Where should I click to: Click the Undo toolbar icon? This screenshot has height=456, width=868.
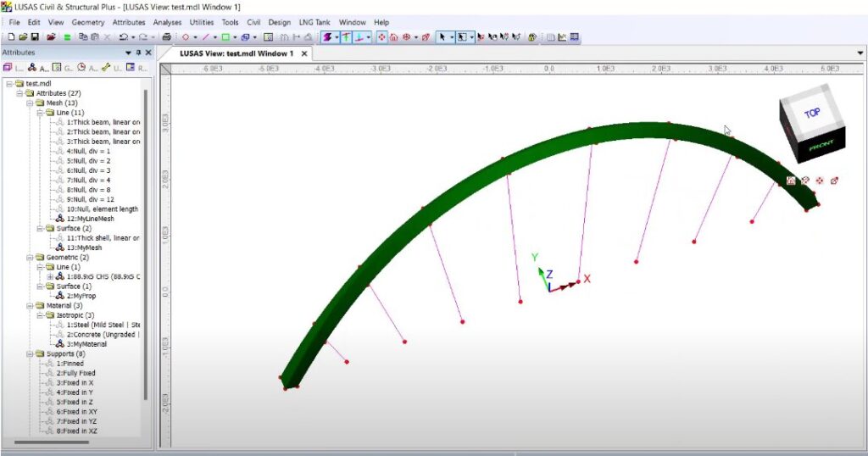(123, 37)
